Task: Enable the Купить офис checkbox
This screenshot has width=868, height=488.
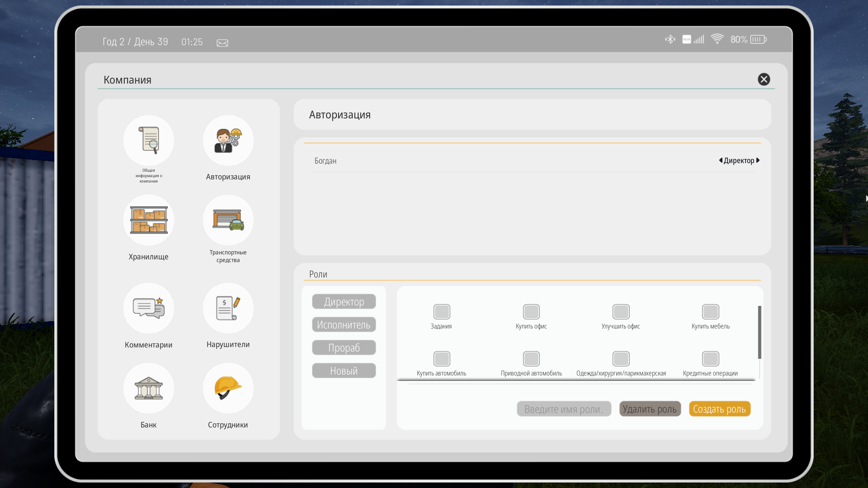Action: point(531,312)
